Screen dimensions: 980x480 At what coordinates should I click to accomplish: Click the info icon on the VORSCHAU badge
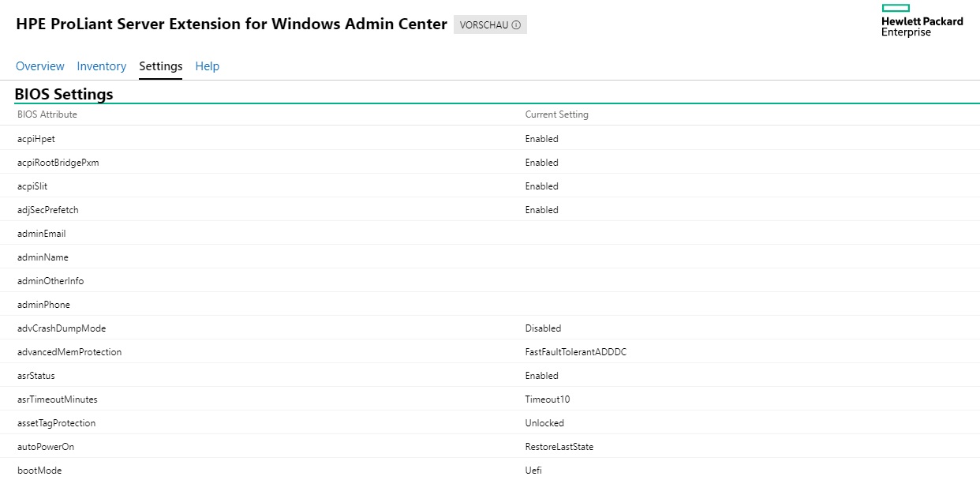[x=517, y=24]
